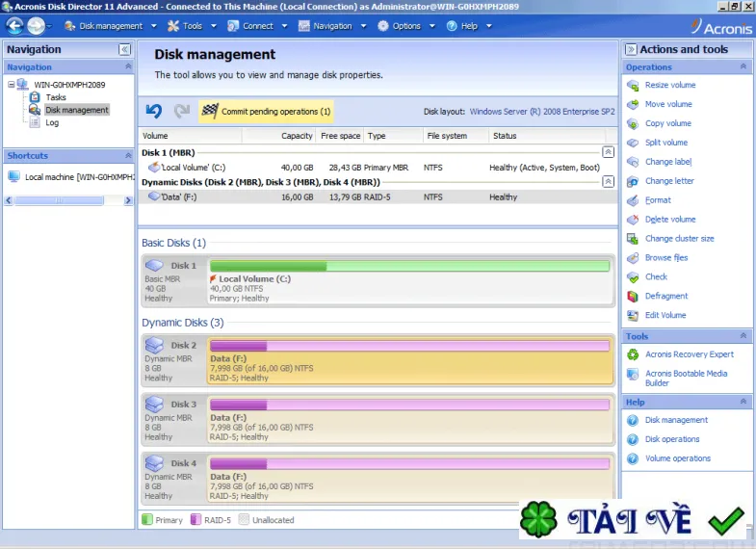Collapse the WIN-G0HXMPH2089 tree node
756x549 pixels.
[12, 85]
